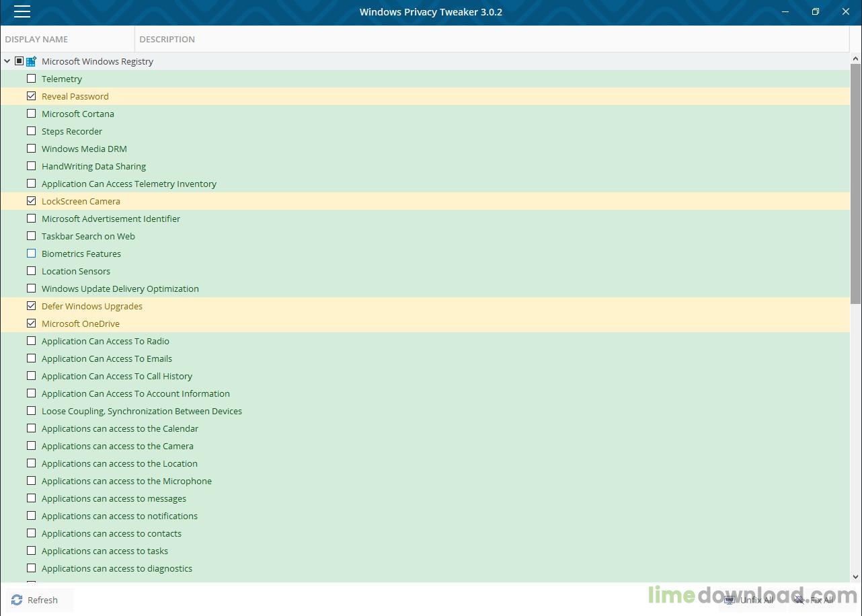Tick Application Can Access To Emails checkbox
Screen dimensions: 862x616
[31, 358]
